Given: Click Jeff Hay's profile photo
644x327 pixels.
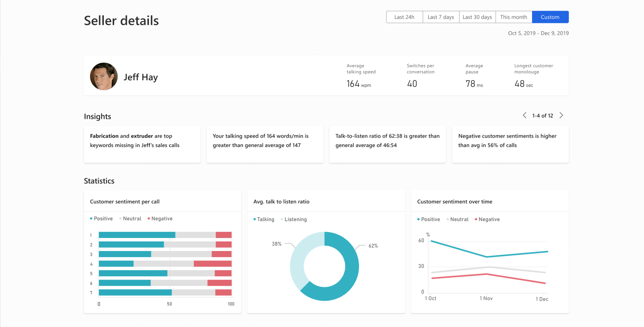Looking at the screenshot, I should pyautogui.click(x=104, y=76).
